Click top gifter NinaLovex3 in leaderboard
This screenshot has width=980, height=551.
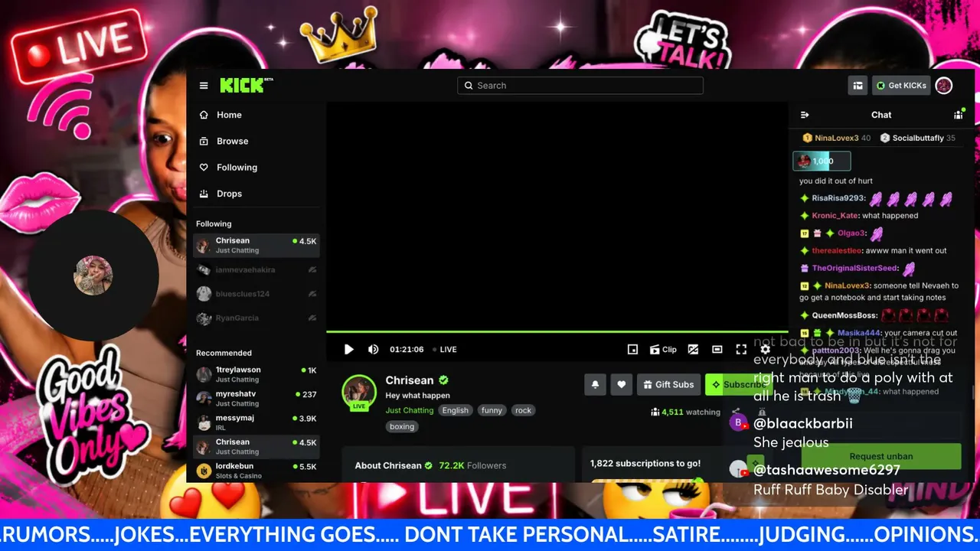pos(836,139)
